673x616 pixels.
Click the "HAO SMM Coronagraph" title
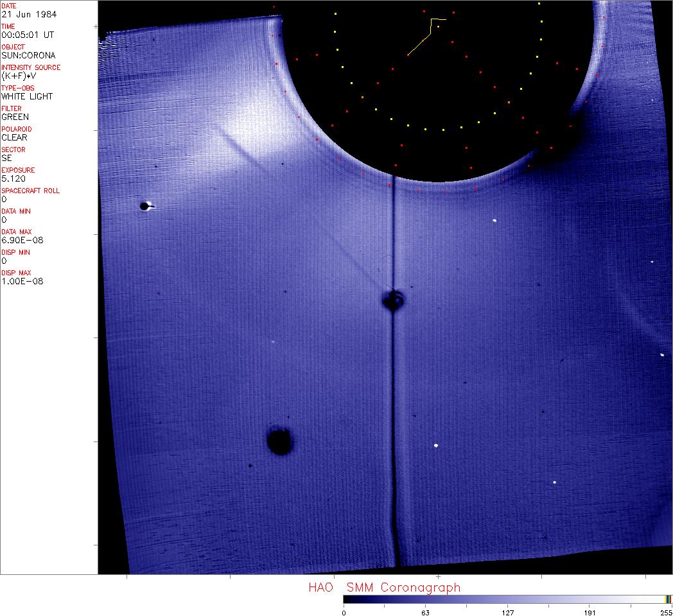click(x=384, y=587)
